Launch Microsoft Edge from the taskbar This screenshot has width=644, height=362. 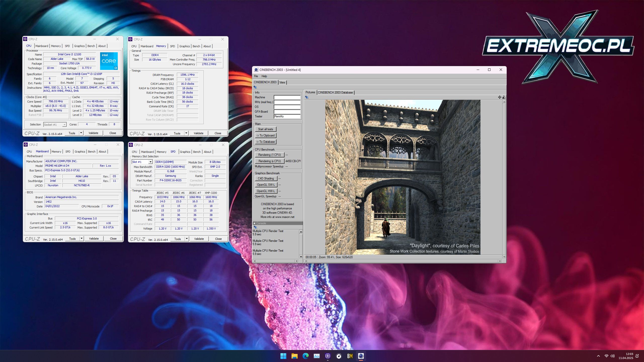[305, 356]
